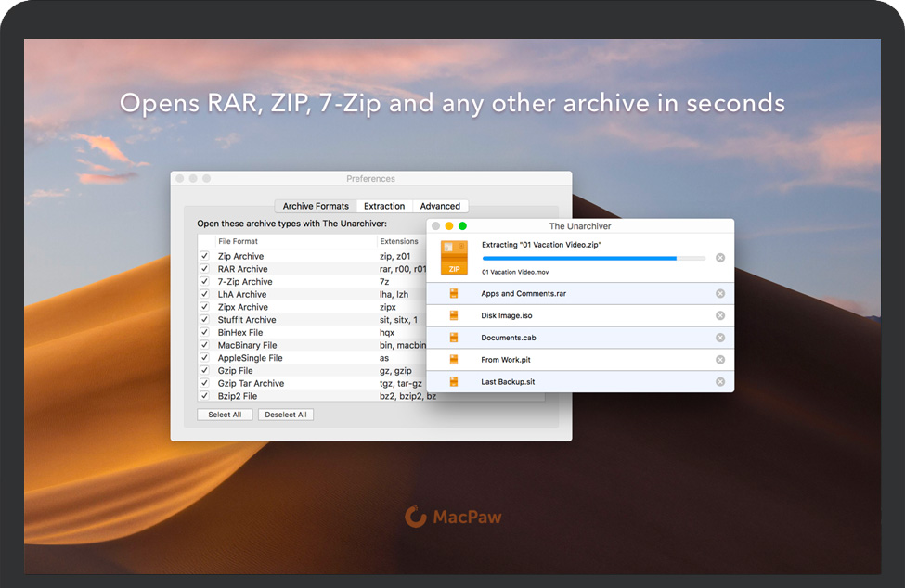Image resolution: width=905 pixels, height=588 pixels.
Task: Click the large ZIP archive icon
Action: (x=454, y=257)
